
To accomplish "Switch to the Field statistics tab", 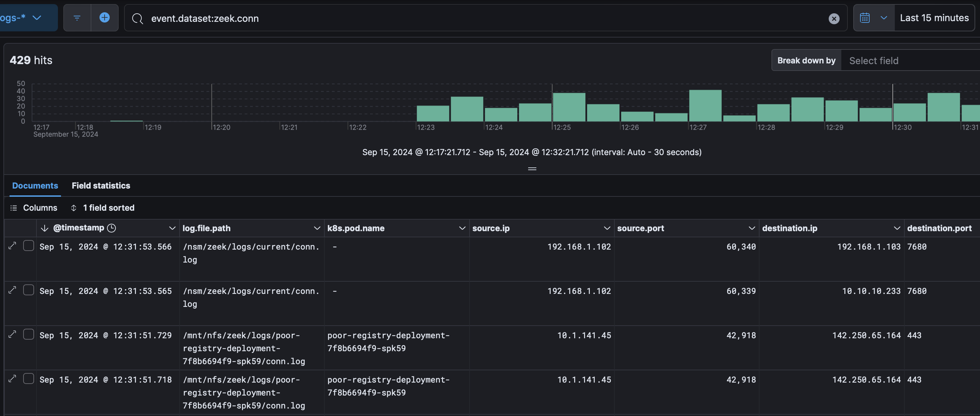I will click(x=101, y=186).
